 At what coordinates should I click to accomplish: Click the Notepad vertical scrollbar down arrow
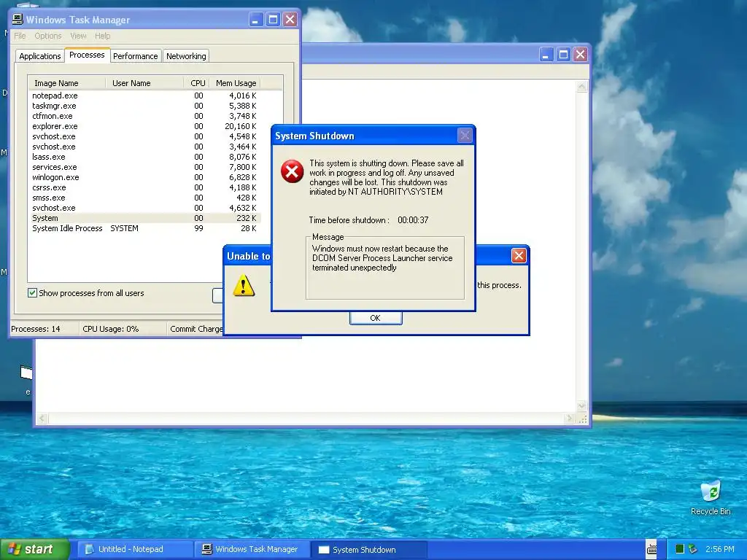[x=581, y=405]
